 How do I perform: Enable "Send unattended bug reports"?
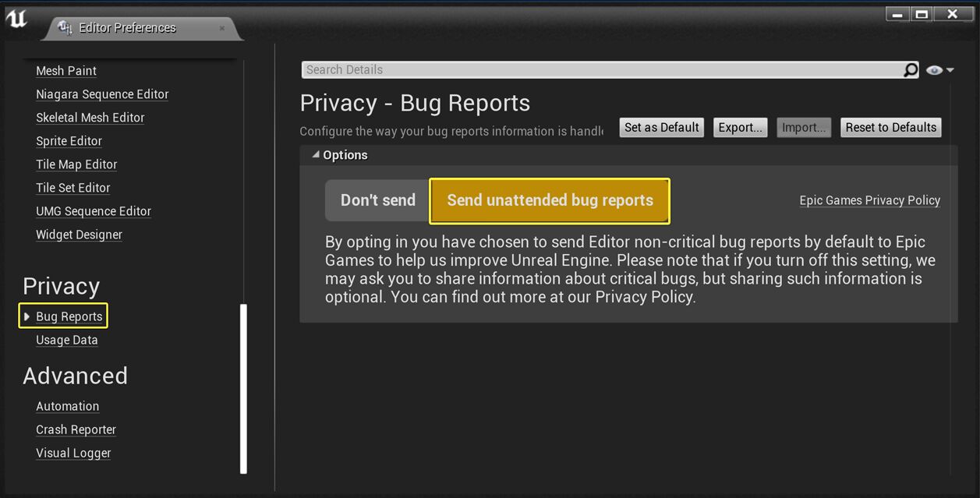(x=550, y=200)
